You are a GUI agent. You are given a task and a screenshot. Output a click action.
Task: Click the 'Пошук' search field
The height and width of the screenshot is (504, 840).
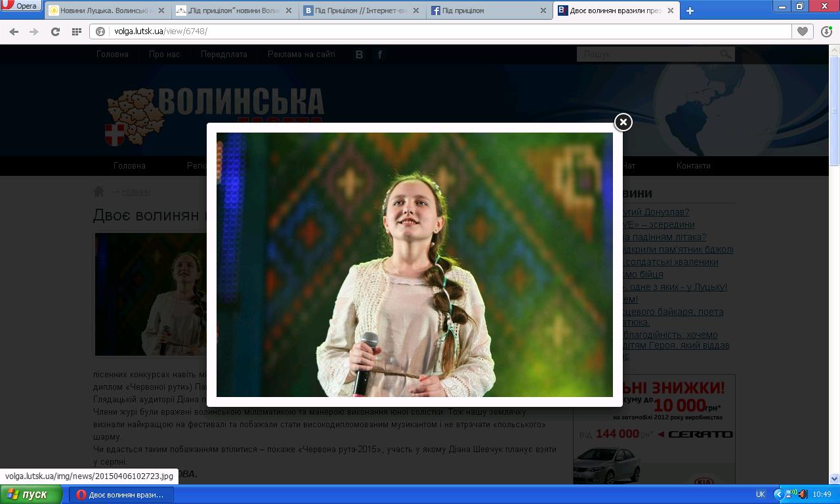pyautogui.click(x=646, y=54)
